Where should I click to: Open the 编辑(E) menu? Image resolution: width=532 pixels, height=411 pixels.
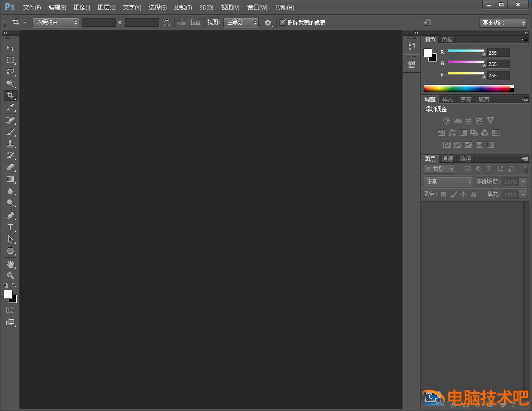[57, 7]
